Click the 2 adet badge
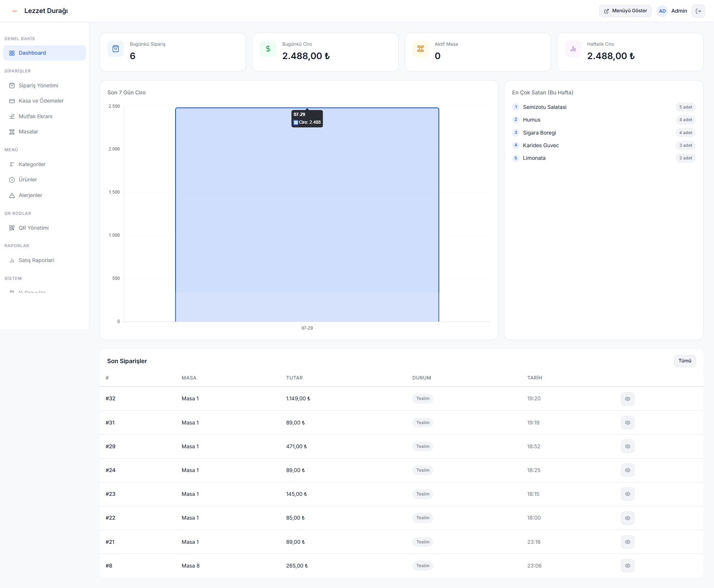This screenshot has width=714, height=588. coord(685,158)
